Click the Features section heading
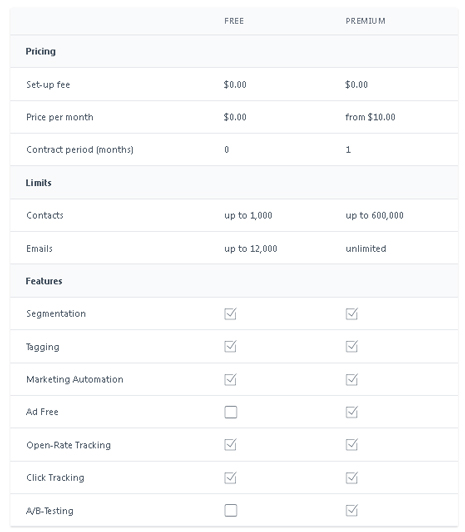The image size is (465, 532). pyautogui.click(x=44, y=281)
